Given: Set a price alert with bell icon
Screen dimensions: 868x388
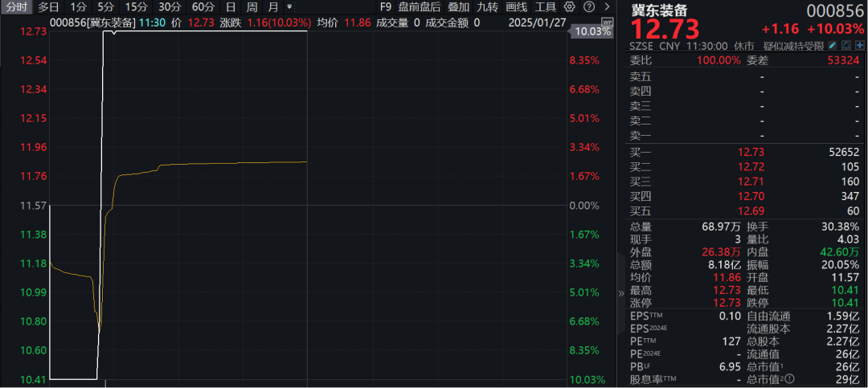Looking at the screenshot, I should pyautogui.click(x=845, y=46).
